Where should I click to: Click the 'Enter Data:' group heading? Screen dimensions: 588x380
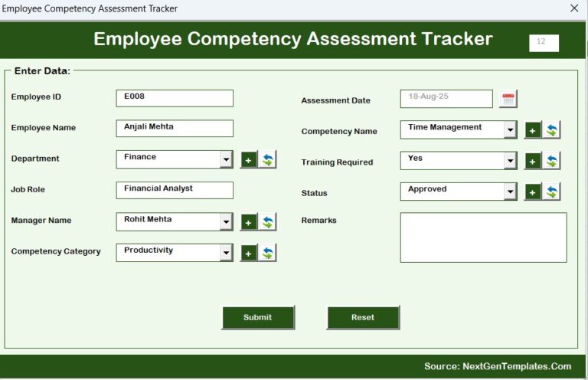click(42, 71)
